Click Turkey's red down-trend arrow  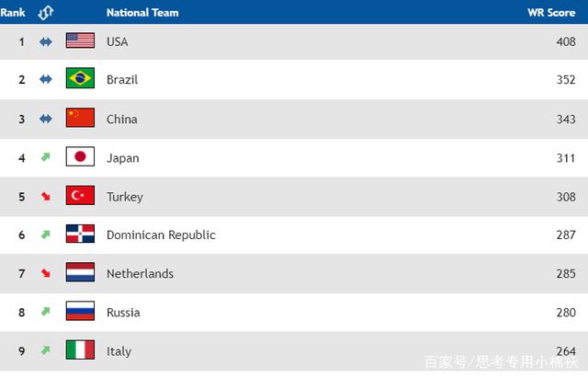coord(45,196)
